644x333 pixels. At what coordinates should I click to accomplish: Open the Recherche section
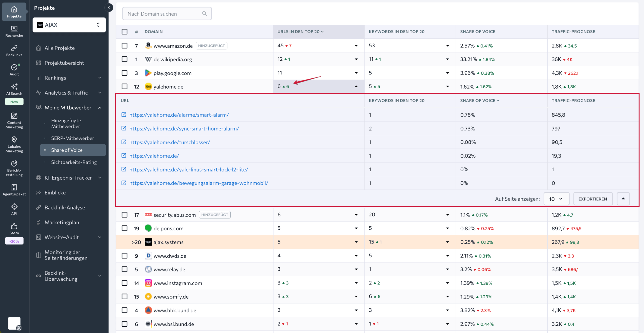14,31
